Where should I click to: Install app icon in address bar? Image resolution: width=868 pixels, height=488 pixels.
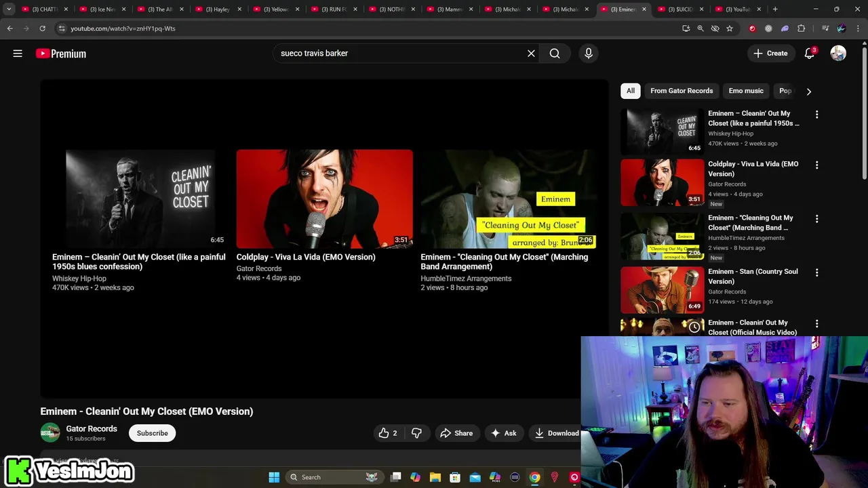tap(686, 28)
